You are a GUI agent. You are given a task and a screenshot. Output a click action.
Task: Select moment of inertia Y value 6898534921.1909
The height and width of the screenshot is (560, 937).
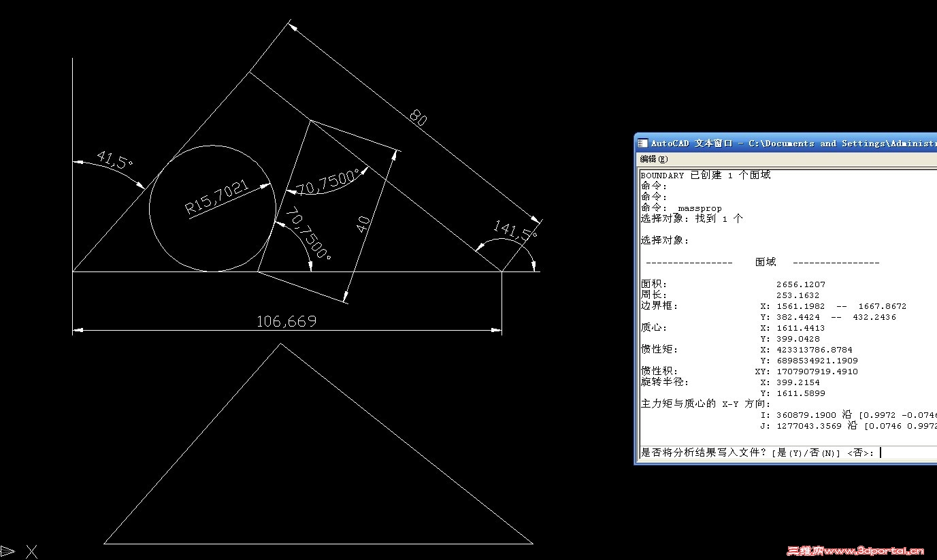(x=817, y=361)
